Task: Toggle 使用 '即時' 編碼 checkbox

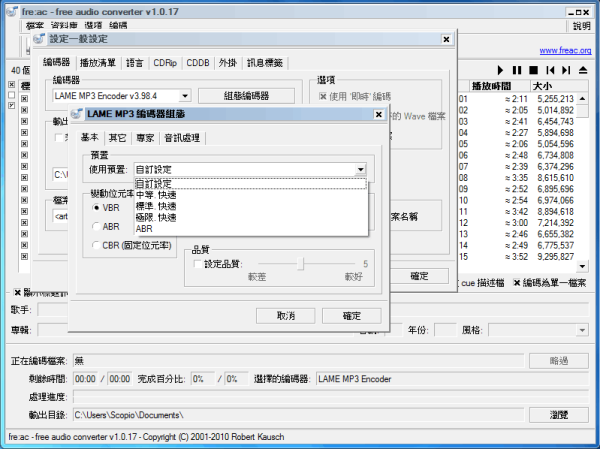Action: [323, 96]
